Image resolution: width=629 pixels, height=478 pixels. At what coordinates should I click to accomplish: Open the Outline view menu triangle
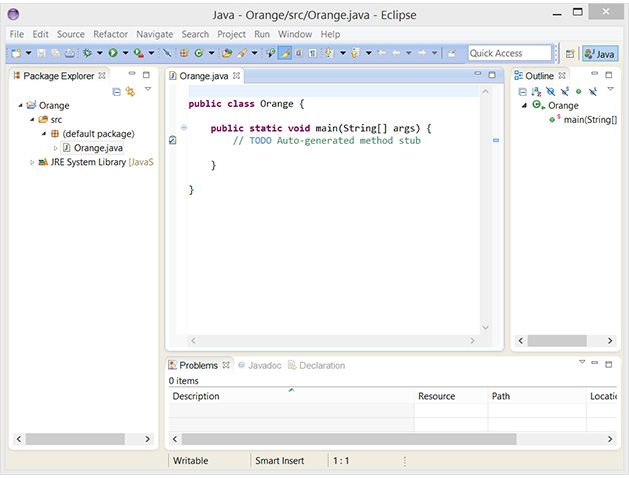610,89
